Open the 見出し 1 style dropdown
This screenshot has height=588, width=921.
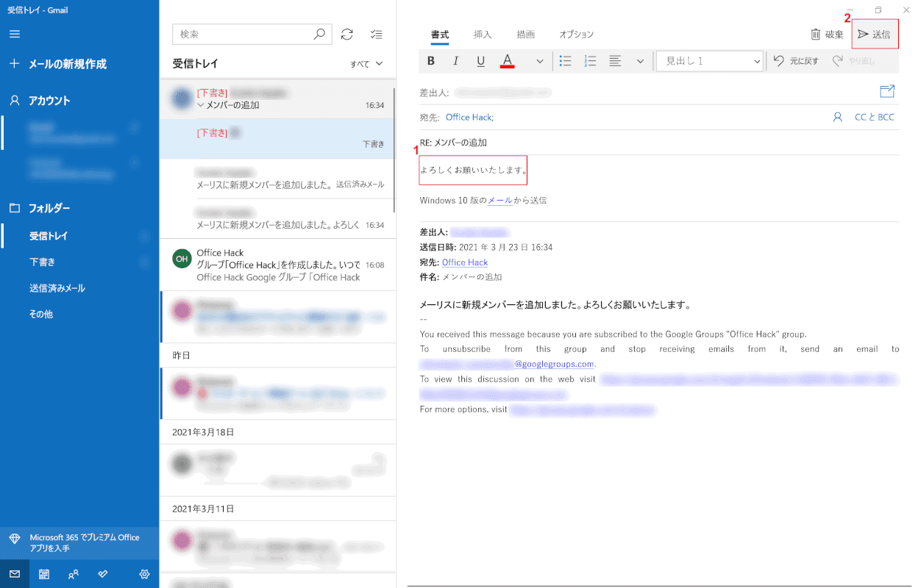click(x=710, y=61)
